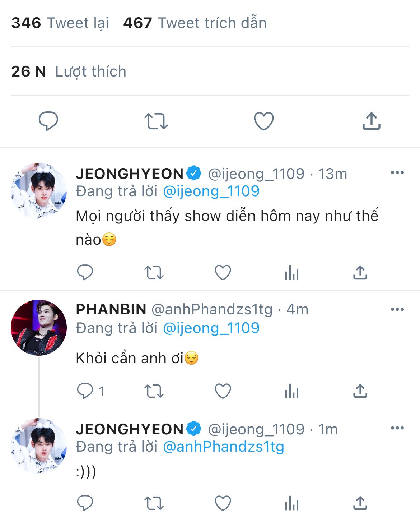
Task: Open PHANBIN's profile picture
Action: (x=39, y=328)
